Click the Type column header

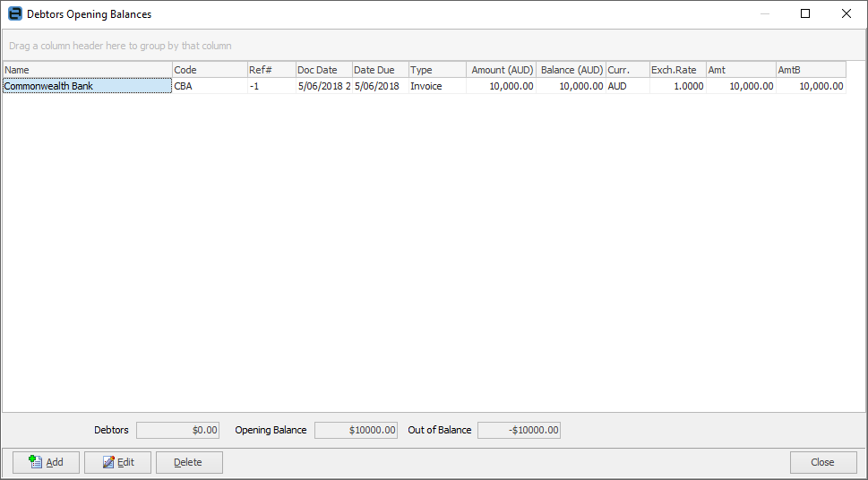click(437, 70)
